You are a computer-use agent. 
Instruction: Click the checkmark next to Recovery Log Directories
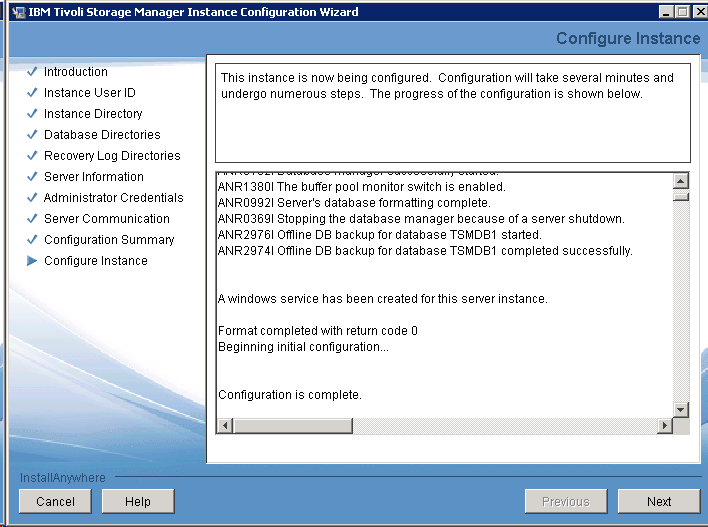click(x=32, y=156)
